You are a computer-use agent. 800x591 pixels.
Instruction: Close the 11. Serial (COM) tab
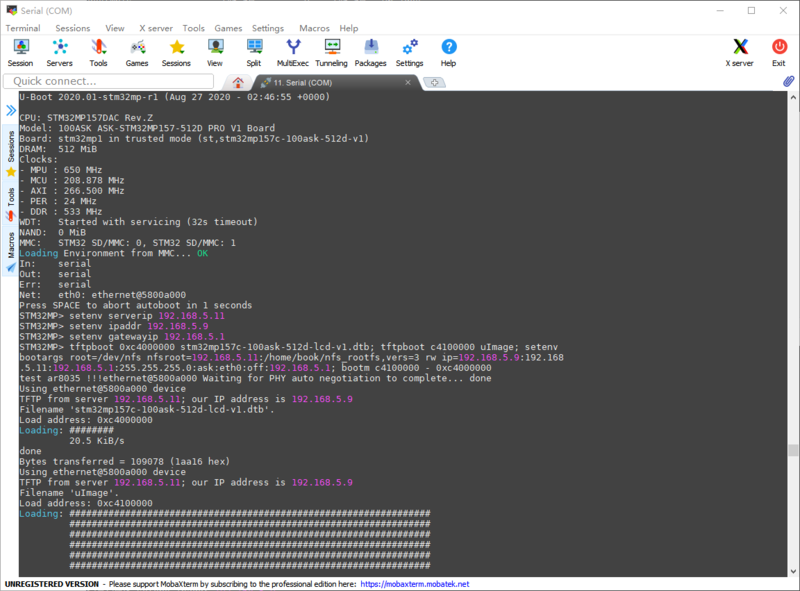(408, 82)
